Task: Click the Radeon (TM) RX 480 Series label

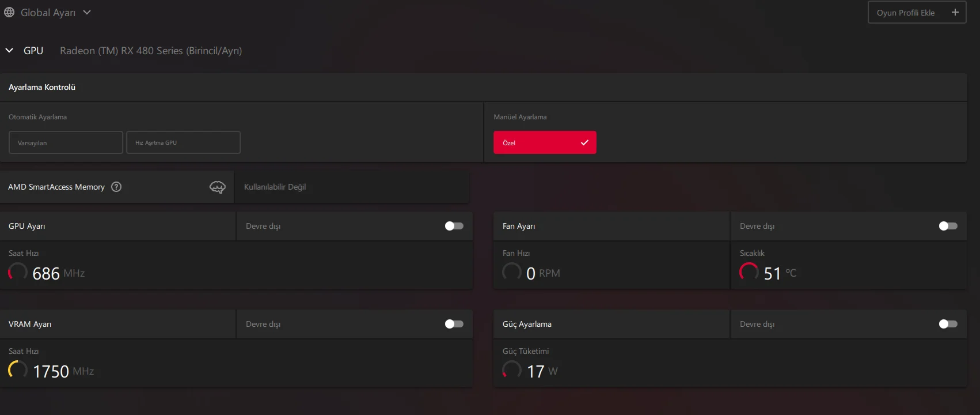Action: coord(151,51)
